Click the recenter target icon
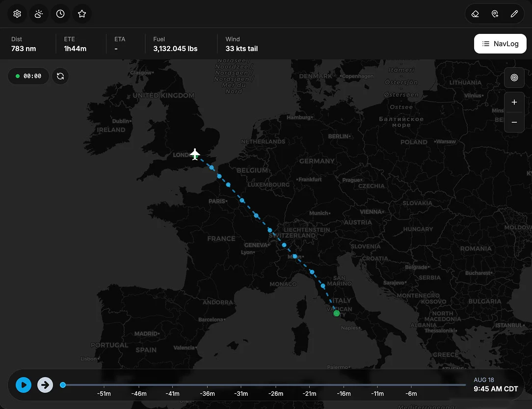The width and height of the screenshot is (532, 409). coord(514,78)
